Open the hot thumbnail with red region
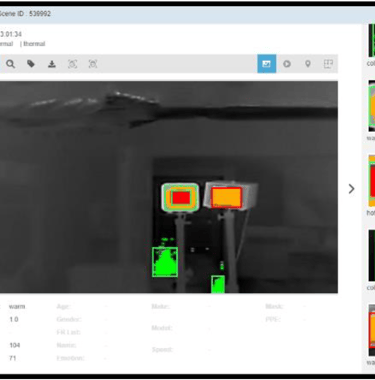The height and width of the screenshot is (380, 375). tap(371, 181)
